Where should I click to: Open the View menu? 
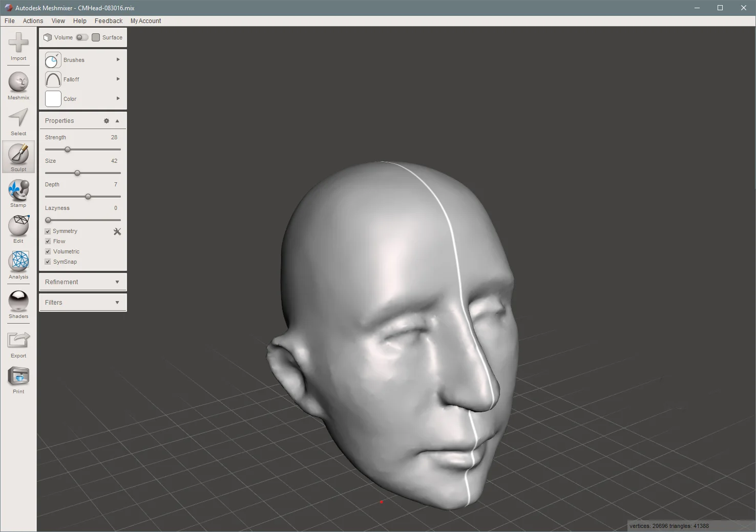coord(58,21)
